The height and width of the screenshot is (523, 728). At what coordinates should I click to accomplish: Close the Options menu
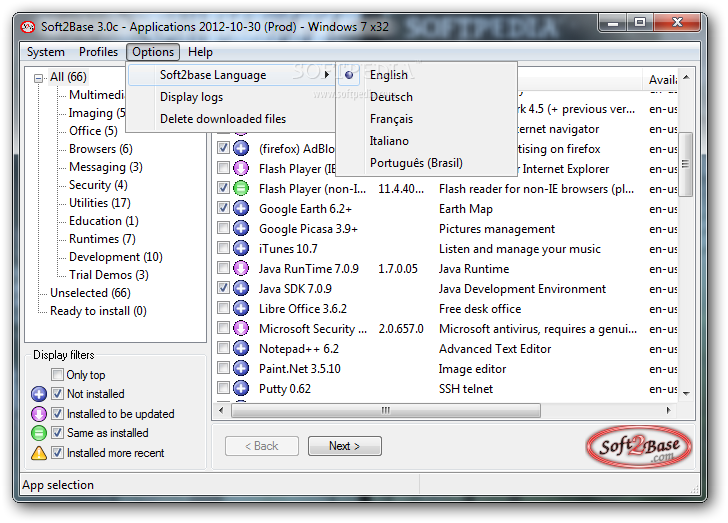click(153, 52)
